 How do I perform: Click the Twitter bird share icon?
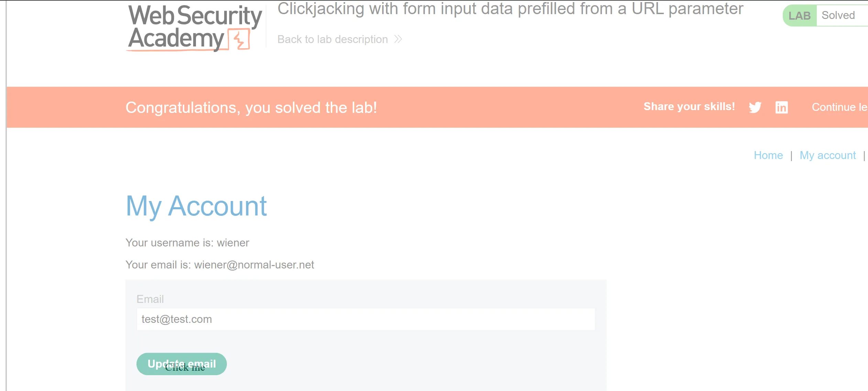coord(755,107)
